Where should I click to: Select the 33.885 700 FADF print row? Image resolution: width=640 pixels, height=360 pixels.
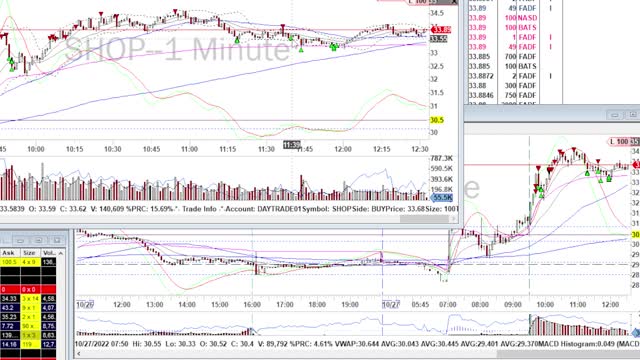click(x=515, y=57)
